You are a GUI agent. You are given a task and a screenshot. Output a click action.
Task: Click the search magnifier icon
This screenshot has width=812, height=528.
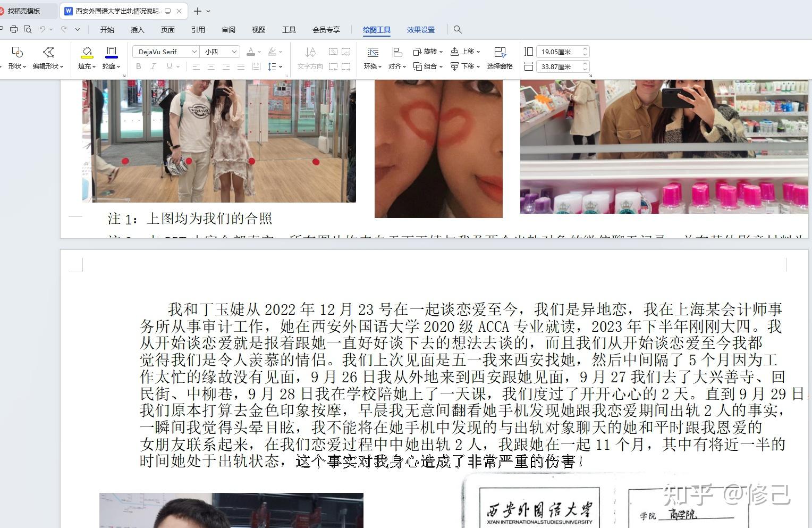click(x=458, y=29)
